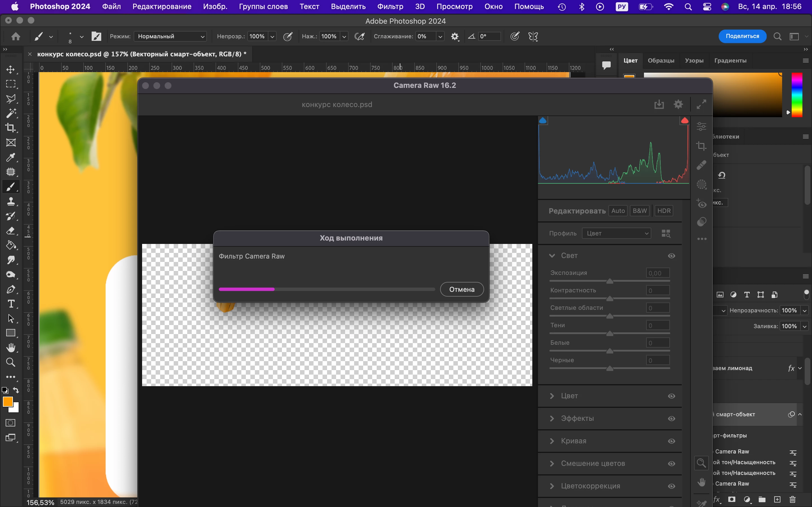Click the Экспозиция slider handle
Image resolution: width=812 pixels, height=507 pixels.
pos(610,281)
